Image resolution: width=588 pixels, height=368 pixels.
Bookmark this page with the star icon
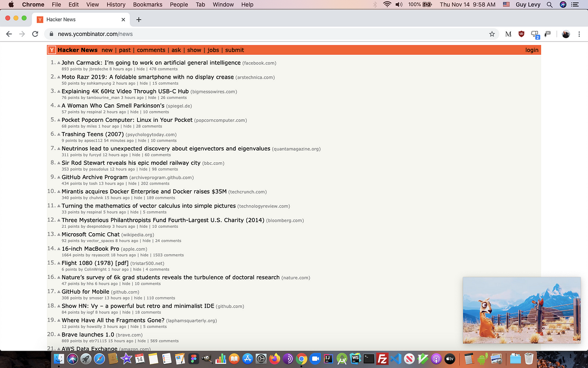point(492,34)
